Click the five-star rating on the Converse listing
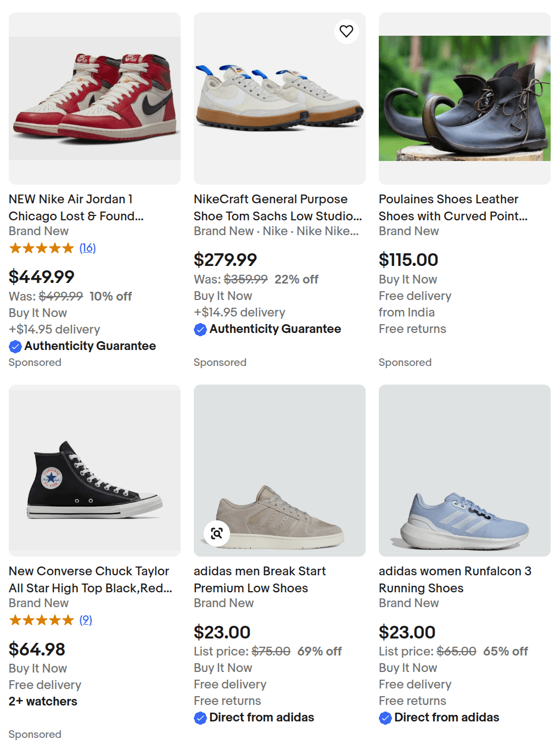This screenshot has height=750, width=560. pos(41,620)
